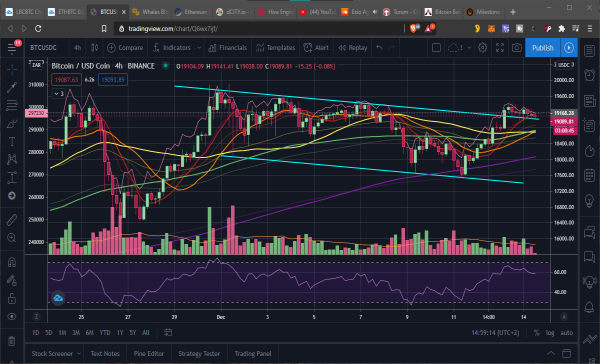Screen dimensions: 600x364
Task: Set the chart range to YTD
Action: [105, 332]
